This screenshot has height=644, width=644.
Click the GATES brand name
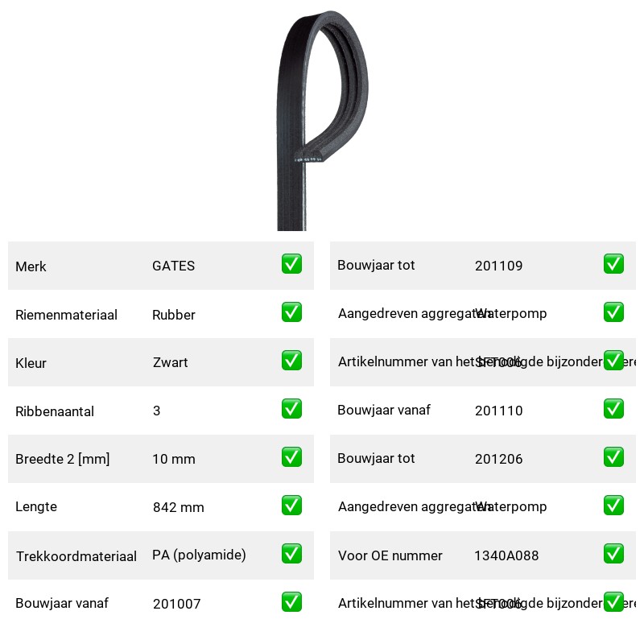coord(173,266)
